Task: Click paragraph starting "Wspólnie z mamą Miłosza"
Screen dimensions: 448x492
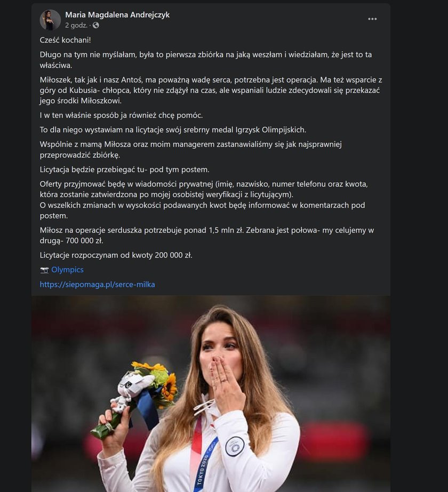Action: 190,149
